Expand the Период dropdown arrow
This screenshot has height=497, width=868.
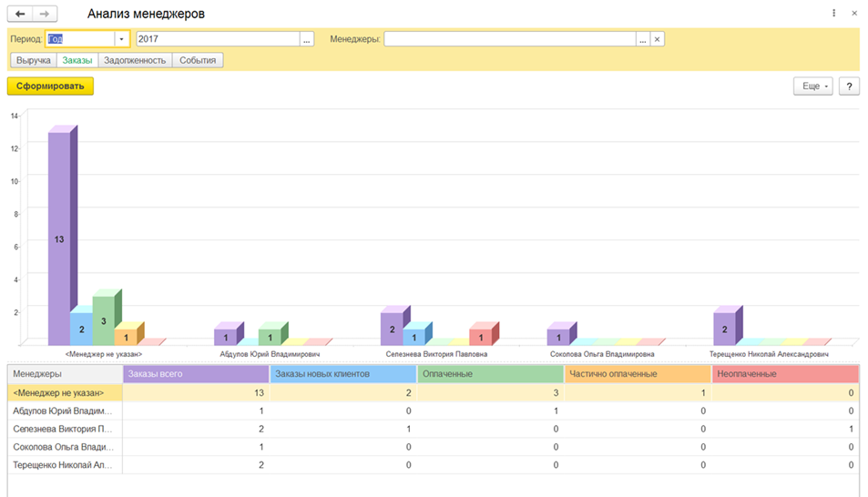(x=121, y=39)
